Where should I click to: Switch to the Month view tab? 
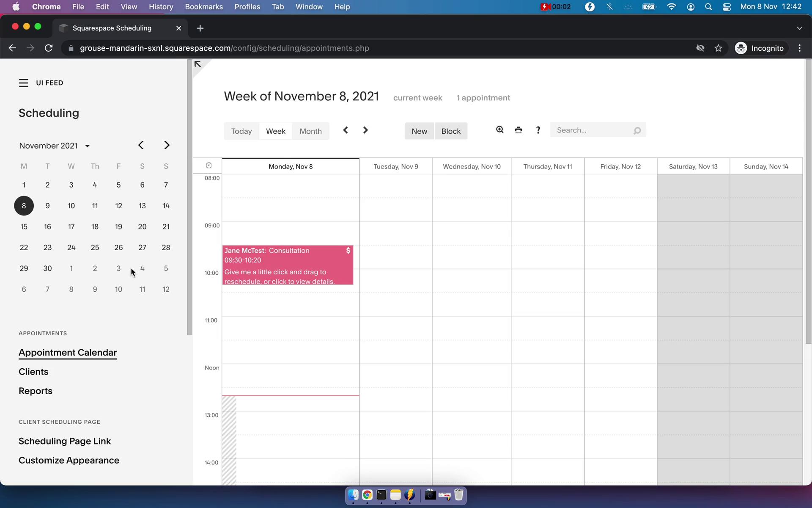pyautogui.click(x=310, y=130)
